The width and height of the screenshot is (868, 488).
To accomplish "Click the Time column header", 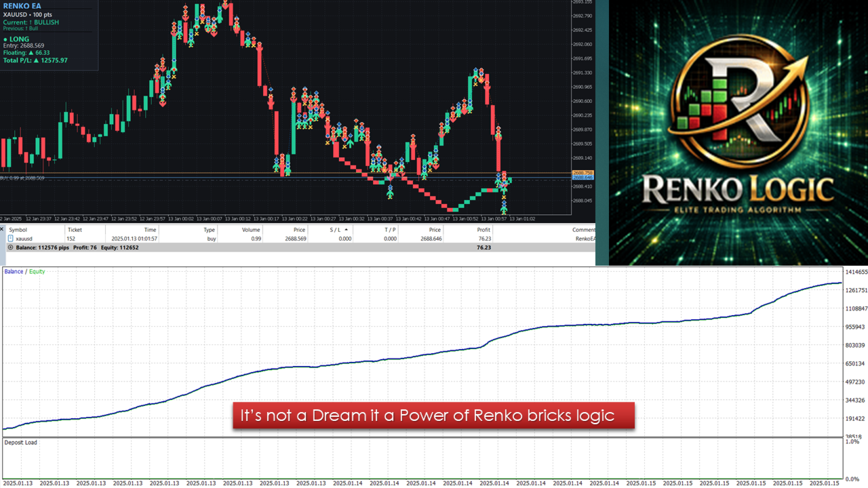I will 150,230.
